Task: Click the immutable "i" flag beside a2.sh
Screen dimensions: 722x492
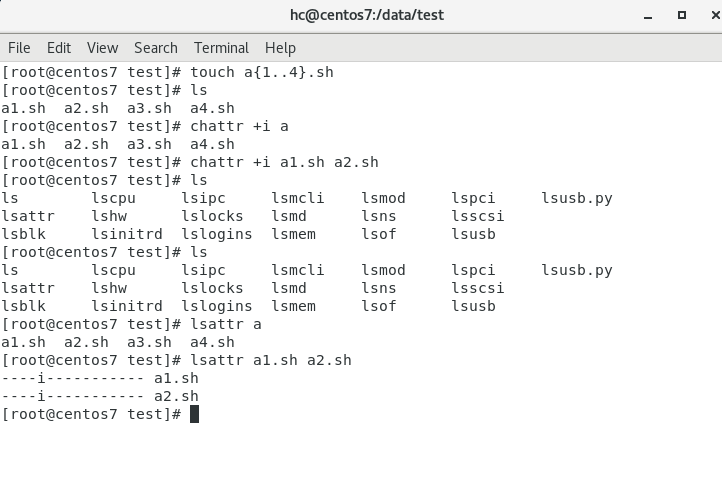Action: pos(38,396)
